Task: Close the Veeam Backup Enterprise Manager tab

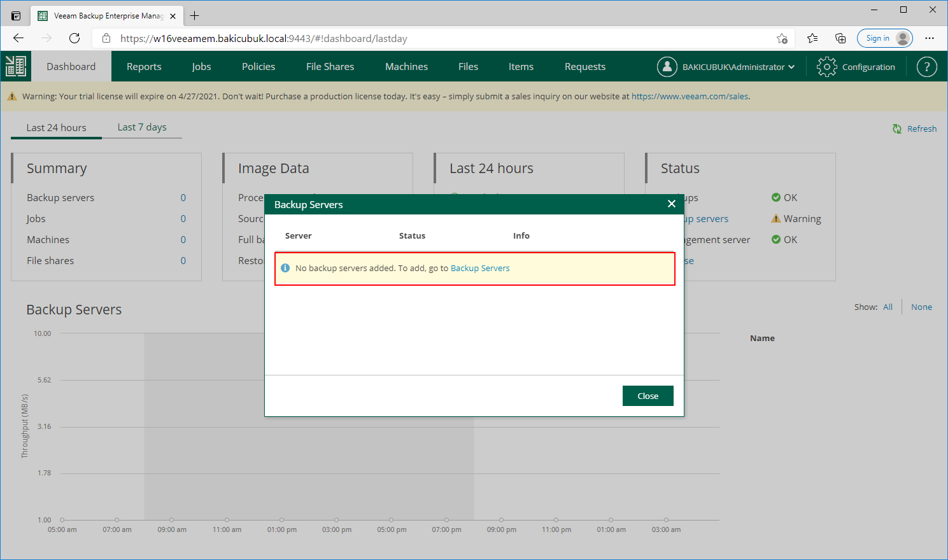Action: click(x=173, y=16)
